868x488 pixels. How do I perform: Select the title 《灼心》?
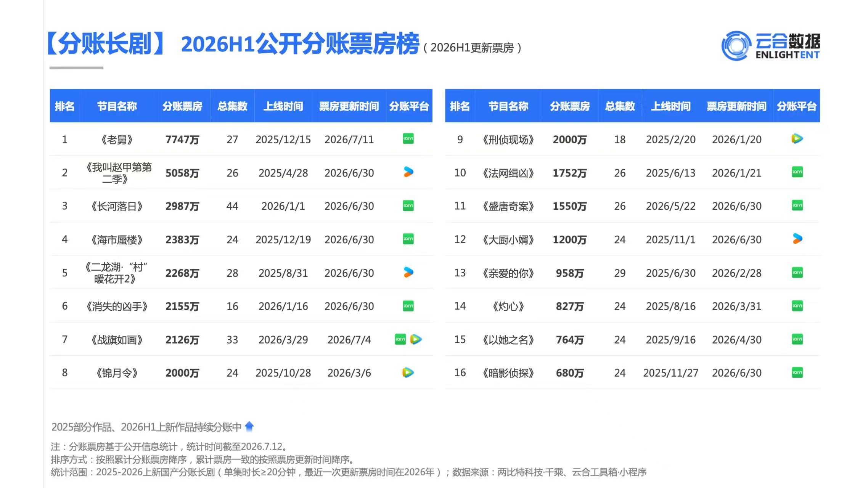[x=508, y=306]
